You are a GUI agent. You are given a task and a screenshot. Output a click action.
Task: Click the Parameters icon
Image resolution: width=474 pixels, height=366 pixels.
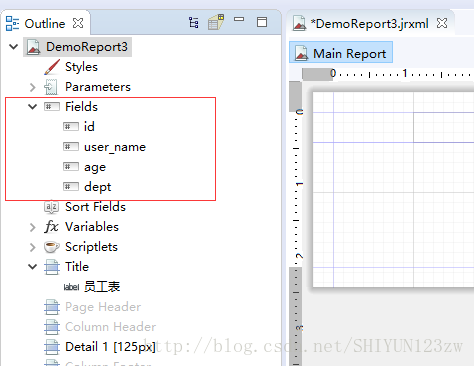coord(51,87)
